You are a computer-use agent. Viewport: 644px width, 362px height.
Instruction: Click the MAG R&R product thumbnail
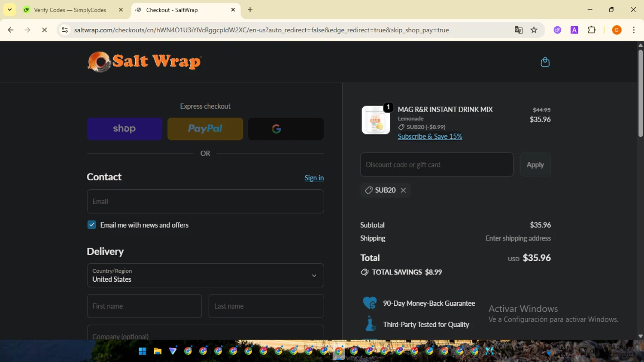(376, 120)
